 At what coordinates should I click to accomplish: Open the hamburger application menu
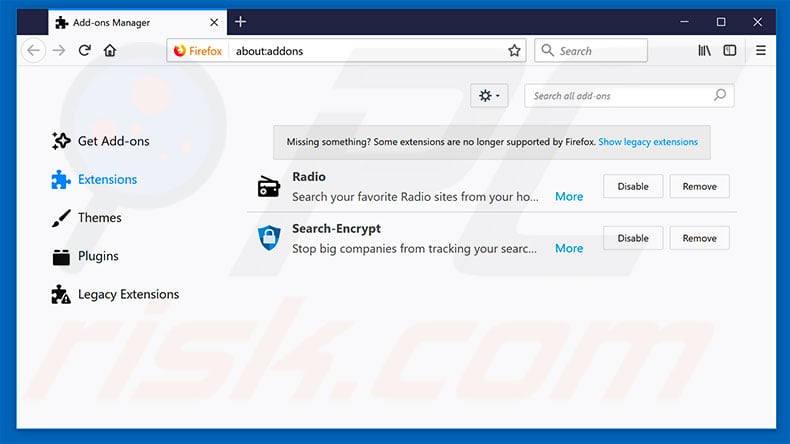point(761,50)
